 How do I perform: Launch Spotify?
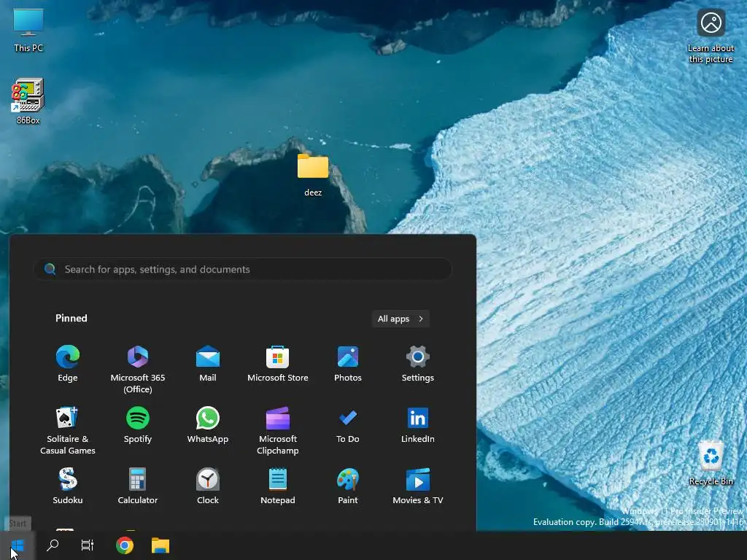pyautogui.click(x=138, y=425)
